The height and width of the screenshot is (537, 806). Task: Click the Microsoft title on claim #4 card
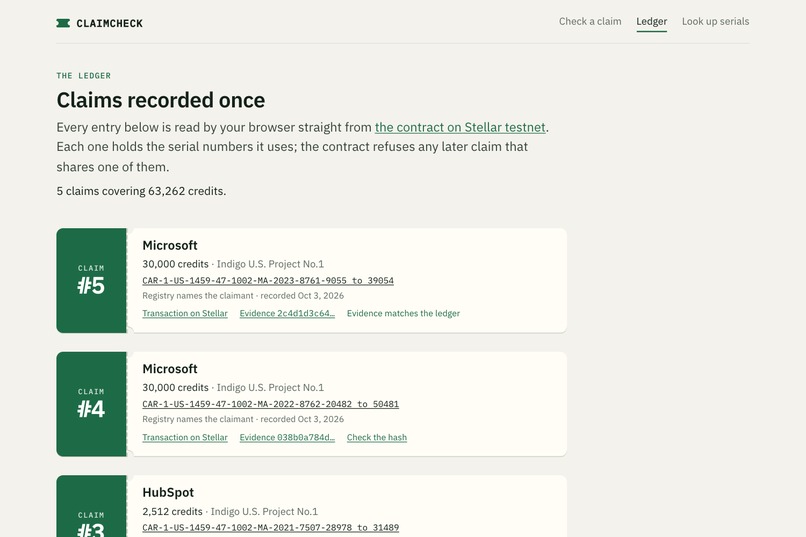click(170, 369)
